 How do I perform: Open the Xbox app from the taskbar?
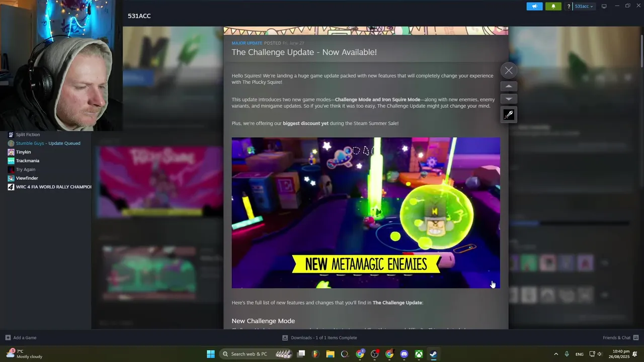point(419,354)
